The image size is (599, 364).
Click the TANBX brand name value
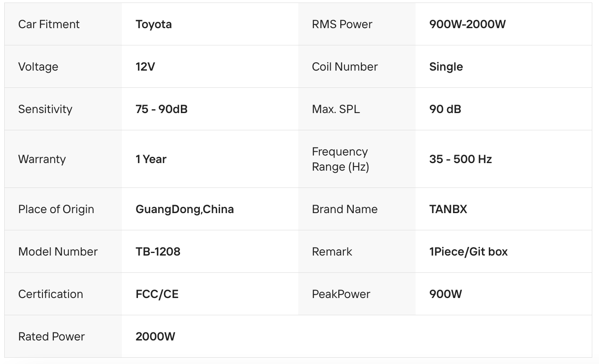(448, 209)
